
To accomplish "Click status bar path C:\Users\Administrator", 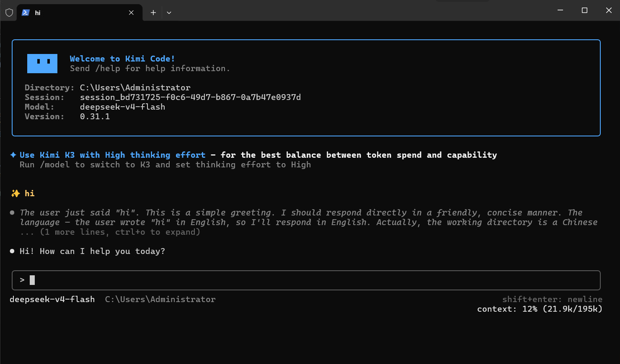I will click(x=160, y=299).
